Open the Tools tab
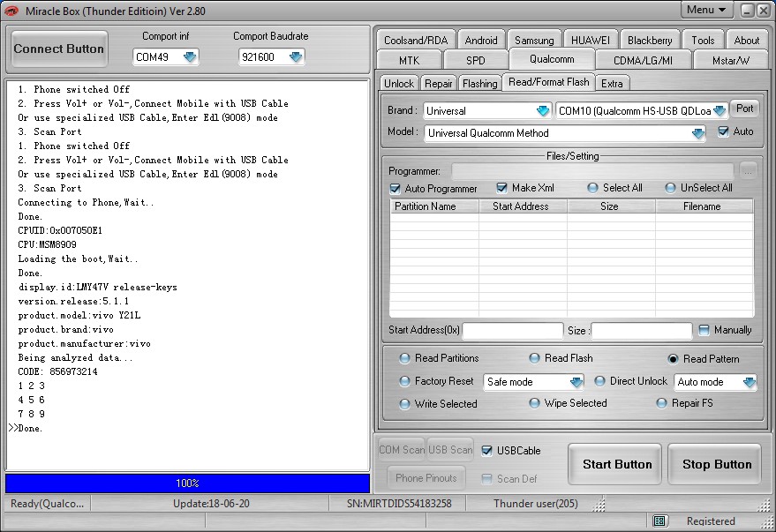776x532 pixels. (703, 40)
